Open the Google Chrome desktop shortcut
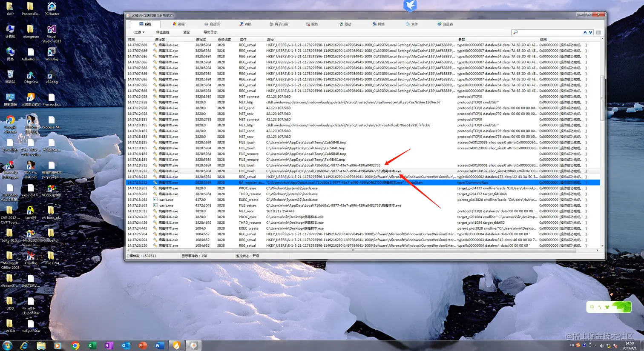The image size is (644, 351). (10, 124)
